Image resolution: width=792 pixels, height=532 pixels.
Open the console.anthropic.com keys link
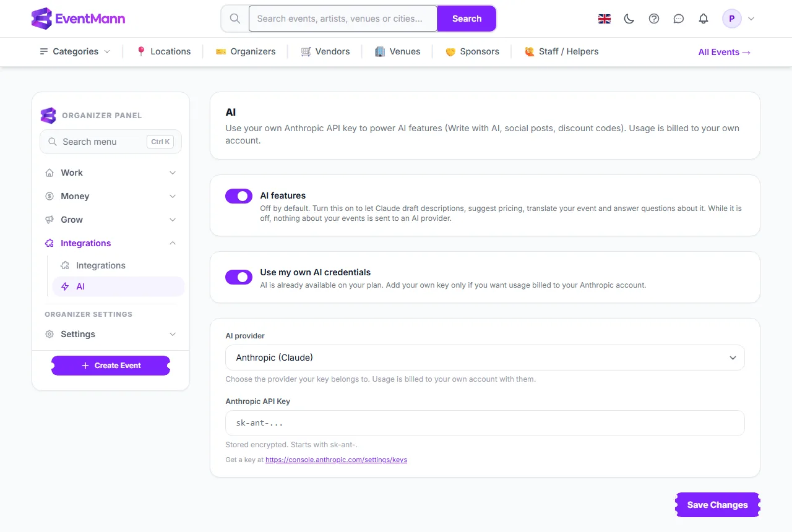point(336,460)
